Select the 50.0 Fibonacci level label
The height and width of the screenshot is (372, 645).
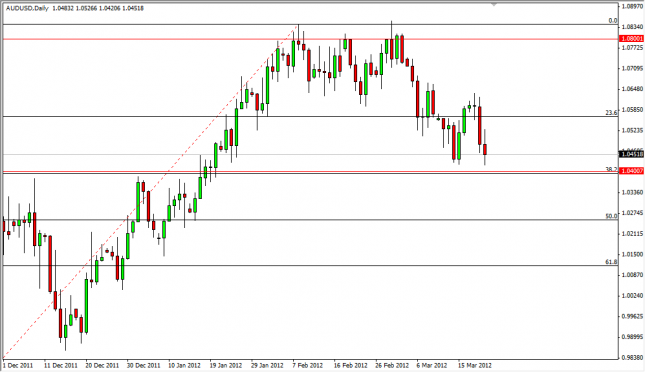[611, 216]
